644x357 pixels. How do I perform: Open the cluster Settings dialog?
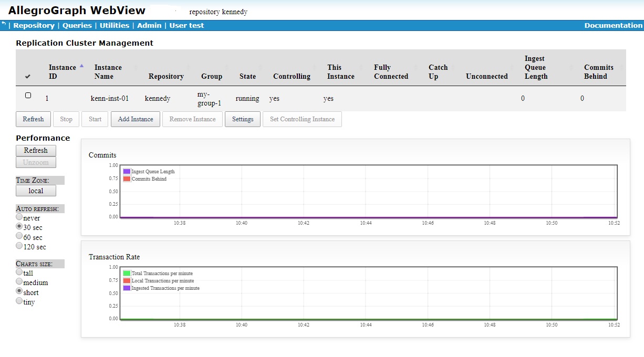click(x=242, y=119)
